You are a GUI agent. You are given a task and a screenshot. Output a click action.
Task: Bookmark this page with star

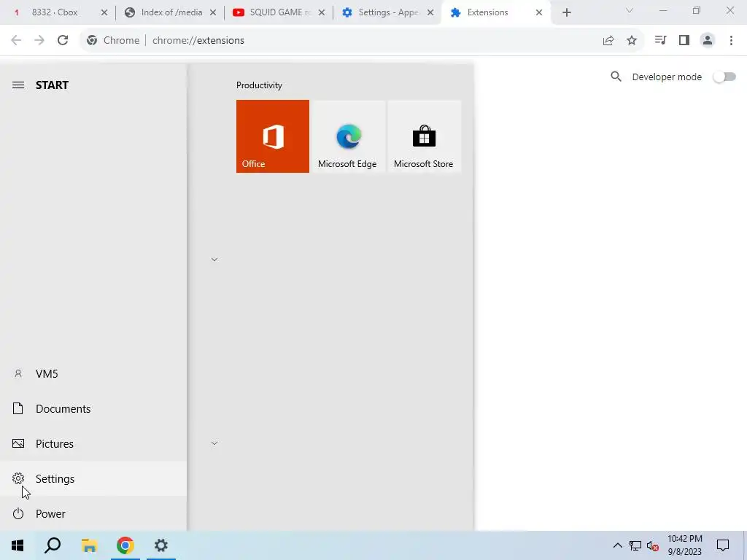click(632, 41)
